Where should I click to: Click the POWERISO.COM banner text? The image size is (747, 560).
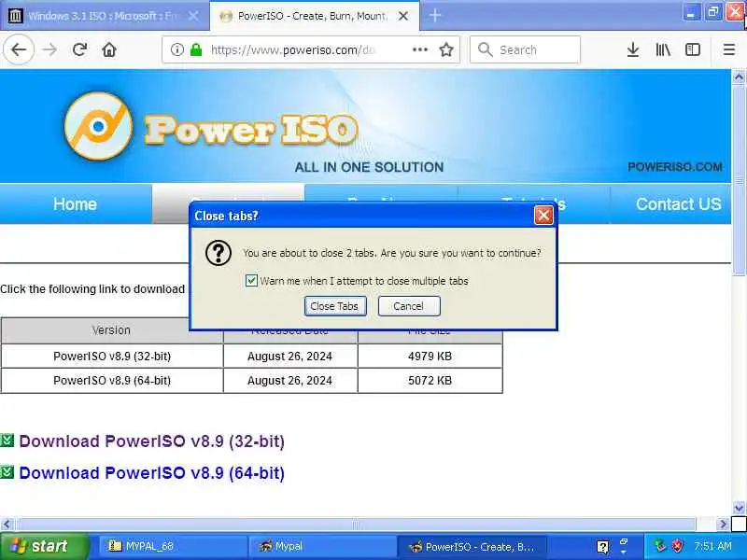tap(674, 167)
